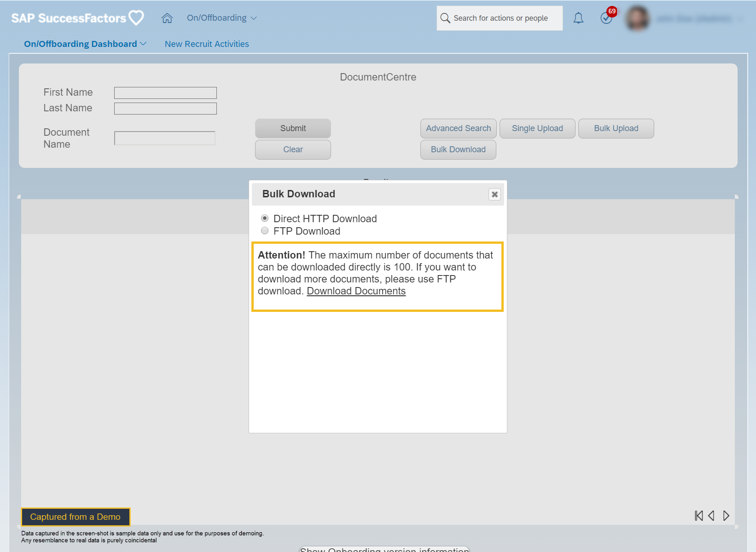This screenshot has width=756, height=552.
Task: Focus the Last Name field
Action: [165, 109]
